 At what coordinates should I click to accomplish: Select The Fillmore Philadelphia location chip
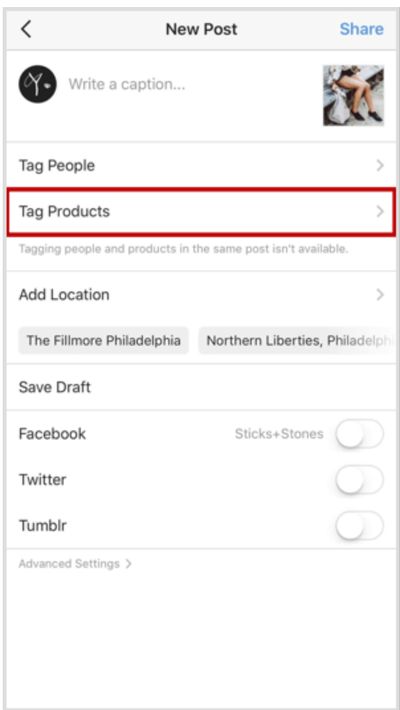click(103, 341)
